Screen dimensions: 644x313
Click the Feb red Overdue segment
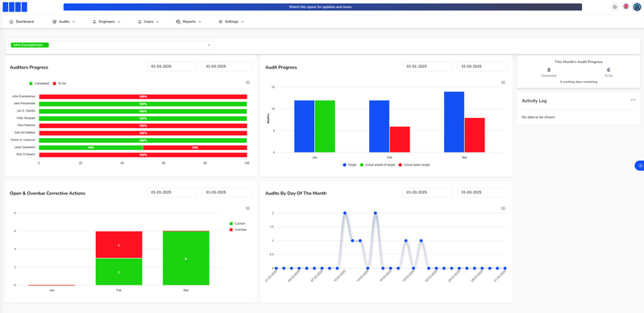[x=118, y=244]
